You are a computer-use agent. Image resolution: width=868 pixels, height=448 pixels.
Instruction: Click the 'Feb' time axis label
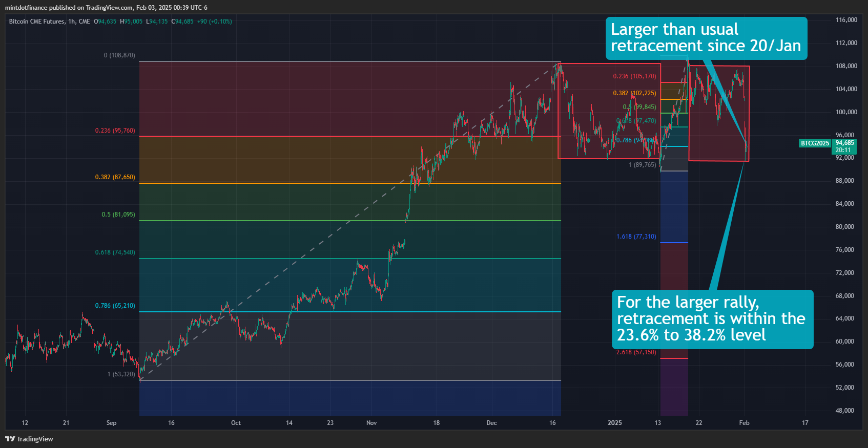click(x=744, y=423)
